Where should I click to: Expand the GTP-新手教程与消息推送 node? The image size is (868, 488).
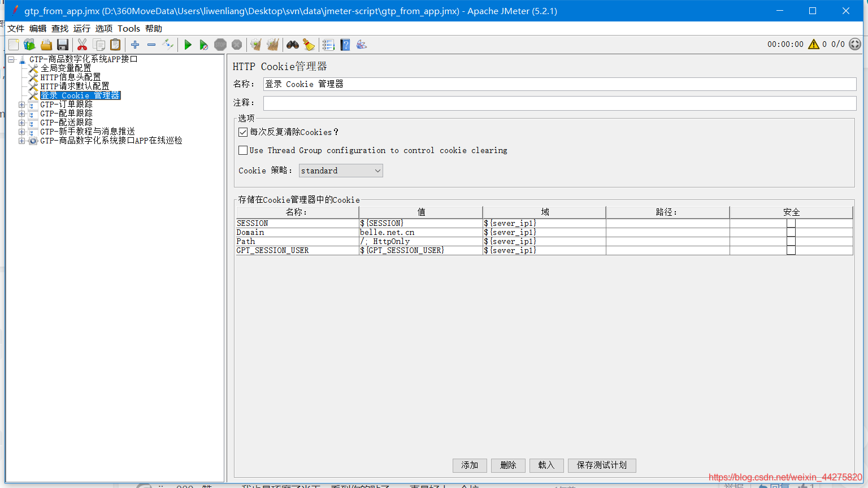[x=21, y=132]
